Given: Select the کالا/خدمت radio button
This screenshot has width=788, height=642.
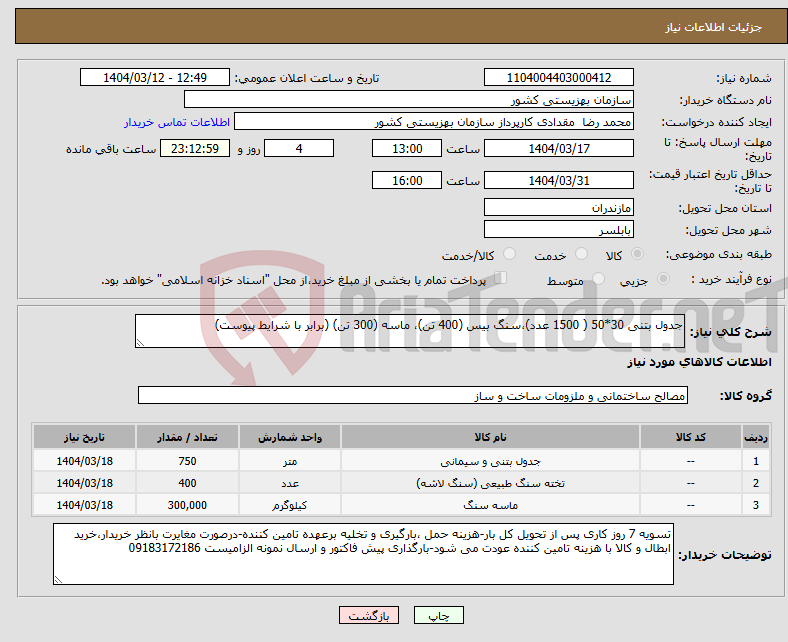Looking at the screenshot, I should click(x=510, y=254).
